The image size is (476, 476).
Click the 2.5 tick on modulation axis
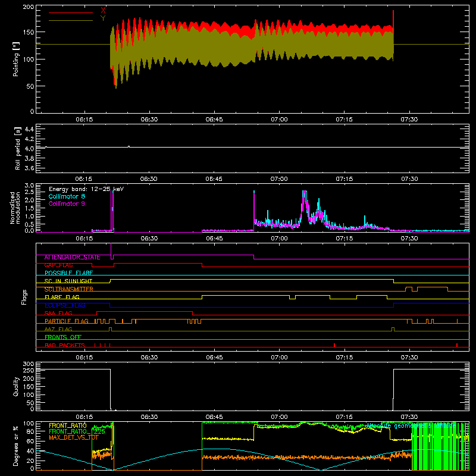pyautogui.click(x=29, y=192)
